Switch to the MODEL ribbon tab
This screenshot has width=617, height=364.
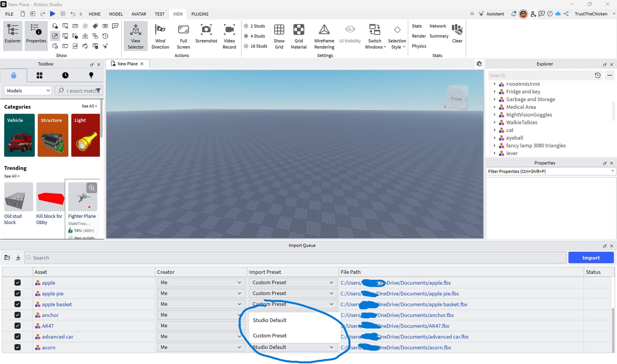(116, 14)
